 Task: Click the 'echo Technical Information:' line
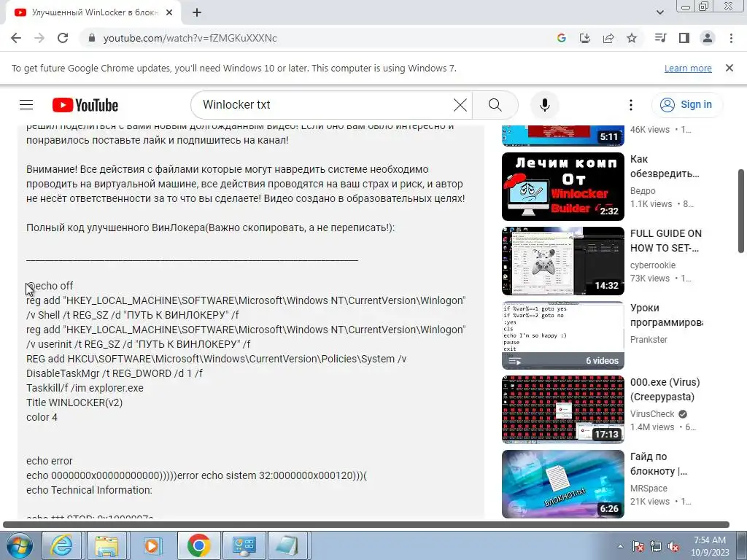click(x=89, y=490)
